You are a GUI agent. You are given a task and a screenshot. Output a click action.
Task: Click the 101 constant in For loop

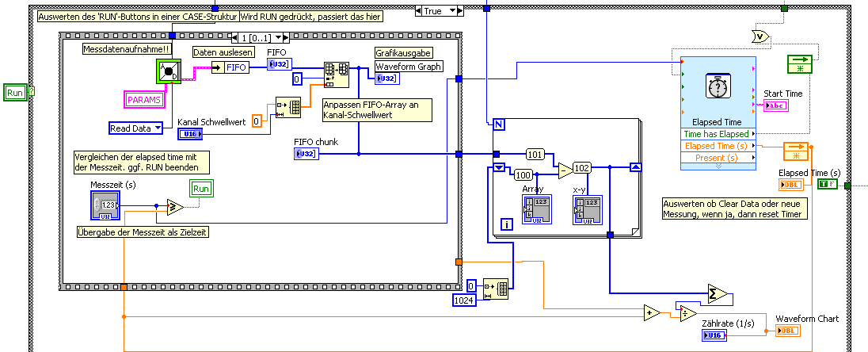click(535, 155)
